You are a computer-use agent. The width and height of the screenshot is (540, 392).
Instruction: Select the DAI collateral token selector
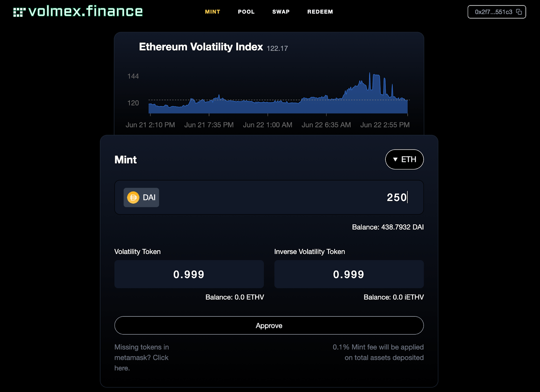pyautogui.click(x=141, y=197)
